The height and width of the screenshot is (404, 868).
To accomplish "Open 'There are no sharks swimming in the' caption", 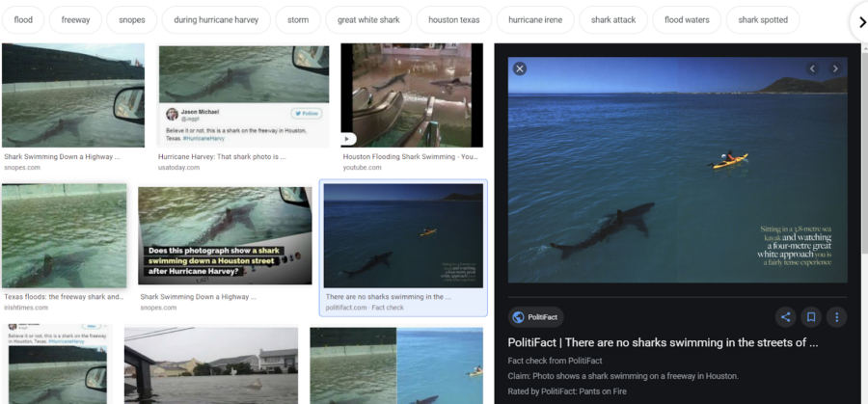I will click(x=388, y=297).
